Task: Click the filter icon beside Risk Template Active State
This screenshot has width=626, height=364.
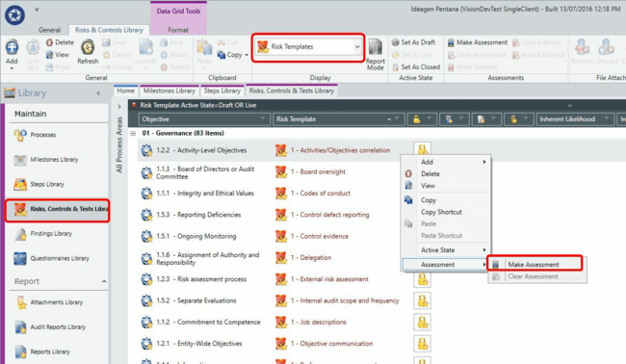Action: pos(134,105)
